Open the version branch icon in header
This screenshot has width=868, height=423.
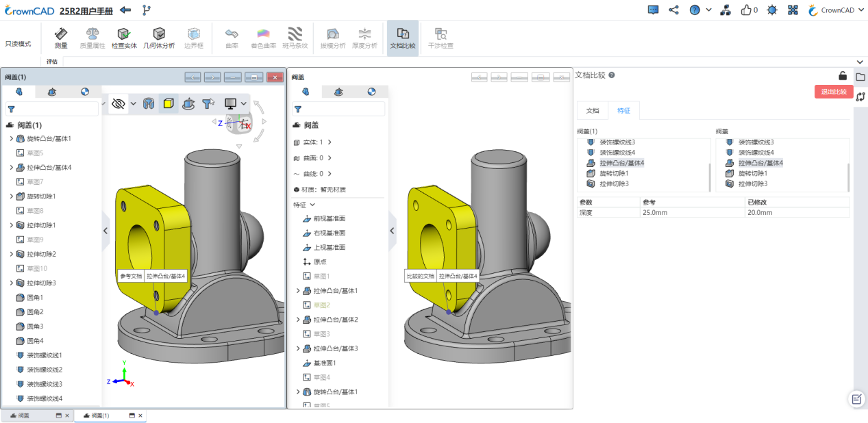(x=146, y=10)
